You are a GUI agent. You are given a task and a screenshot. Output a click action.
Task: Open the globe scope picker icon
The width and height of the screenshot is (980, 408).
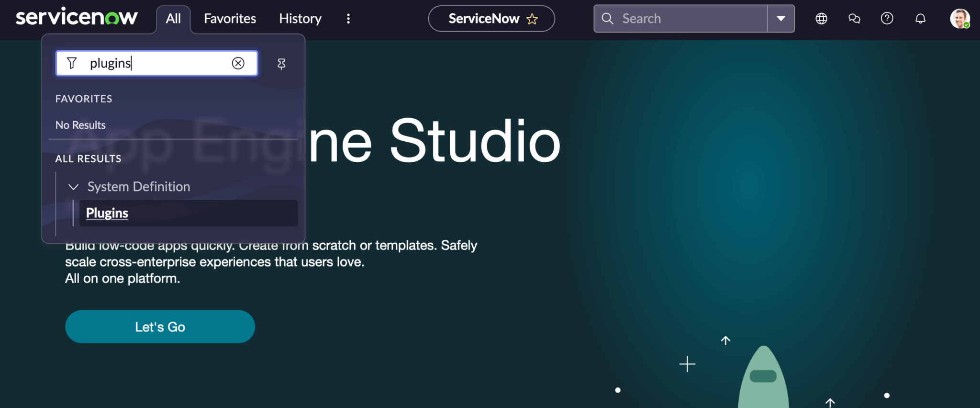click(x=821, y=19)
